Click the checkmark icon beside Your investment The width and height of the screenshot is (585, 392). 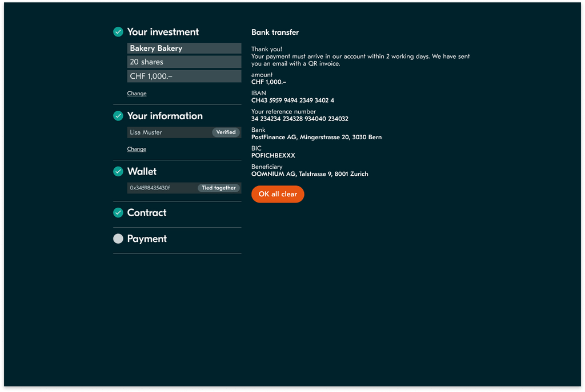118,32
